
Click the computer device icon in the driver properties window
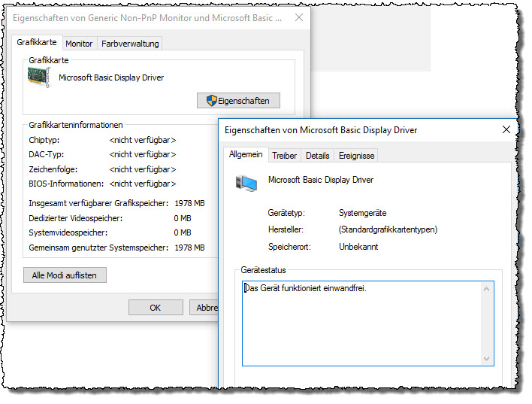(246, 183)
